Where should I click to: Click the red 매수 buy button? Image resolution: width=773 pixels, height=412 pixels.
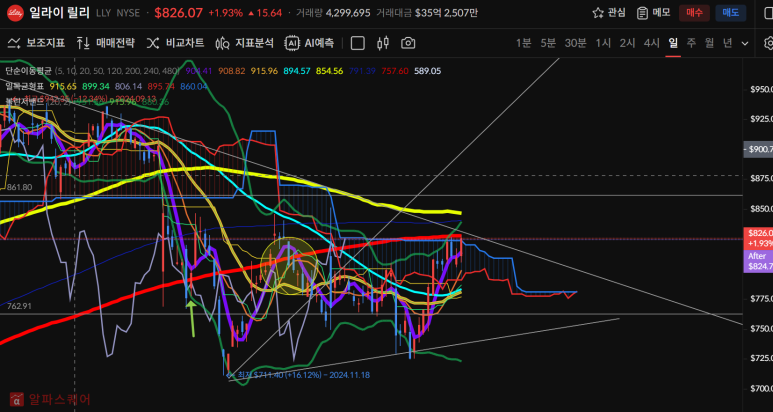(694, 13)
